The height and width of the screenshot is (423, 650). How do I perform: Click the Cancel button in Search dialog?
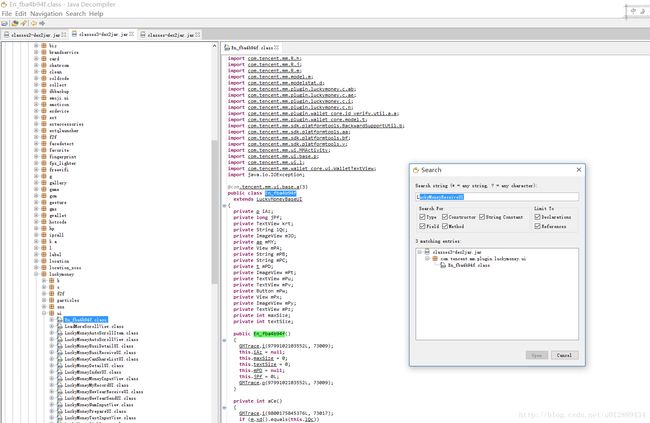click(564, 355)
